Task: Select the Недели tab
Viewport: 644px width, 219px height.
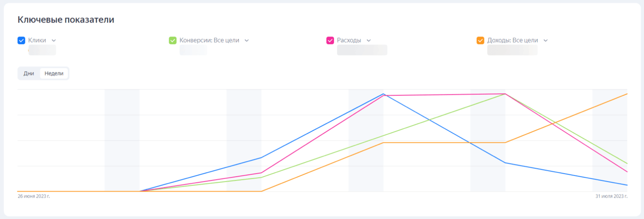Action: click(x=54, y=74)
